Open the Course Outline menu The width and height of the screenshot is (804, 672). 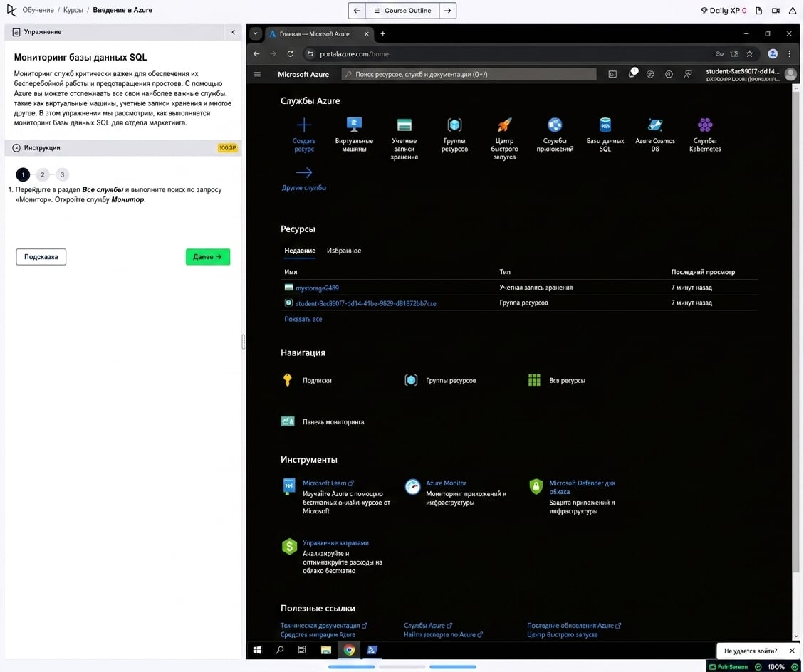click(x=402, y=10)
